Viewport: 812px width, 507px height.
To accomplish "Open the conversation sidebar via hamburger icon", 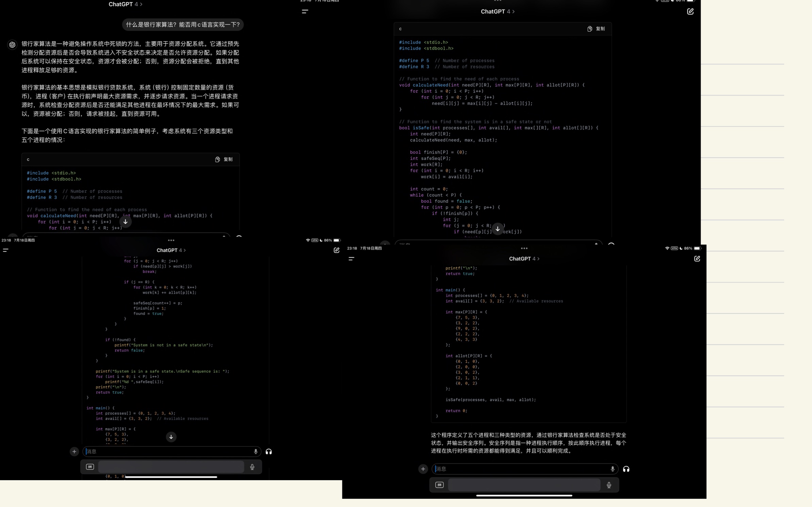I will coord(305,12).
